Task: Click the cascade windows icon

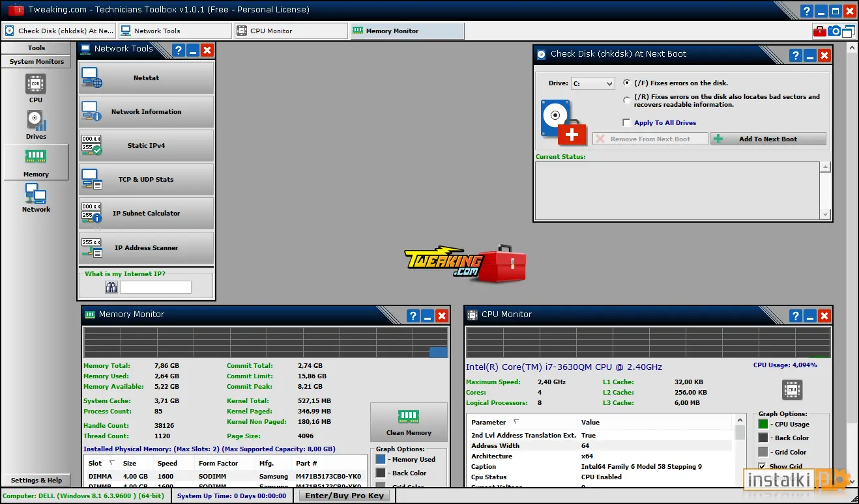Action: pyautogui.click(x=849, y=31)
